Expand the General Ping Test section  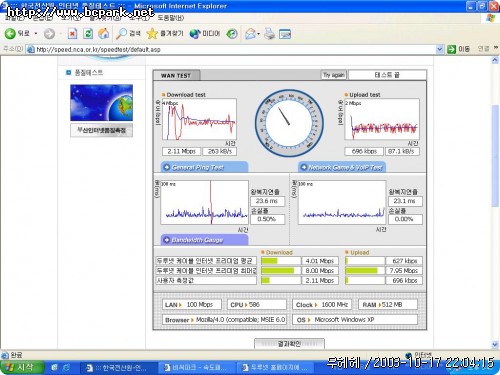204,167
